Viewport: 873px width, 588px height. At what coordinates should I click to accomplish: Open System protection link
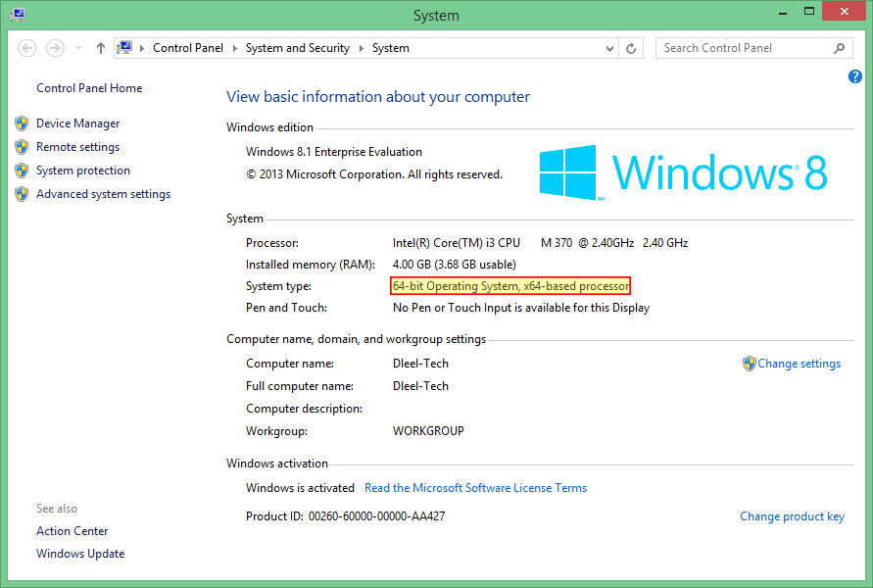83,171
